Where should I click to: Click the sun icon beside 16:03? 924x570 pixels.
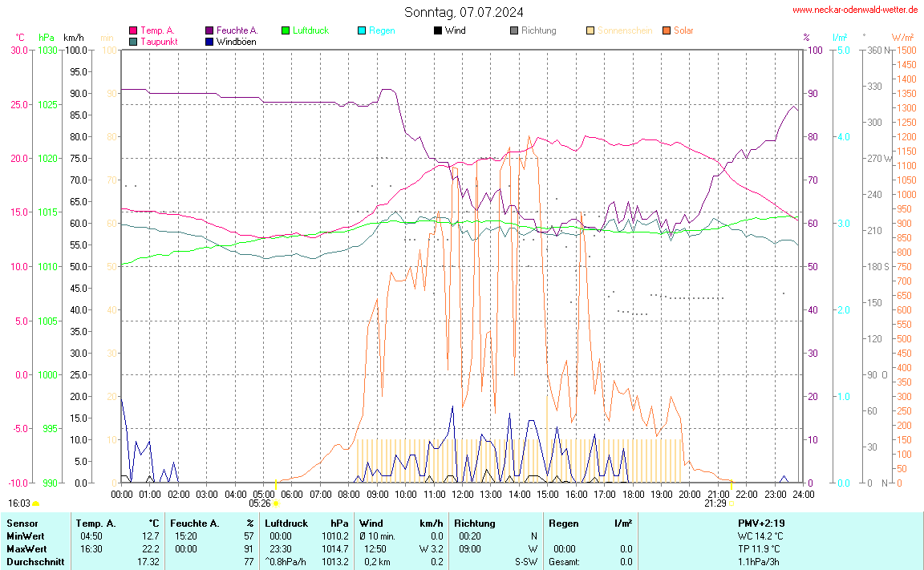coord(36,503)
